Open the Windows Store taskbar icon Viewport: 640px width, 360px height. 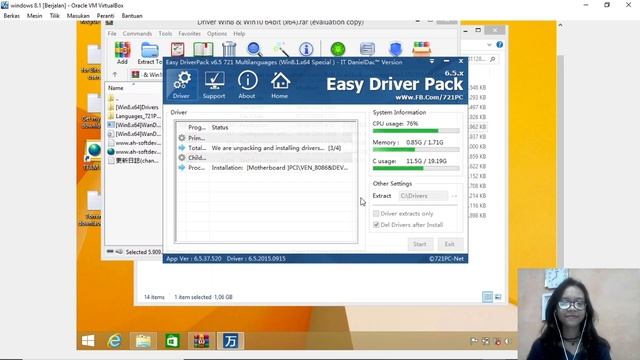coord(172,340)
